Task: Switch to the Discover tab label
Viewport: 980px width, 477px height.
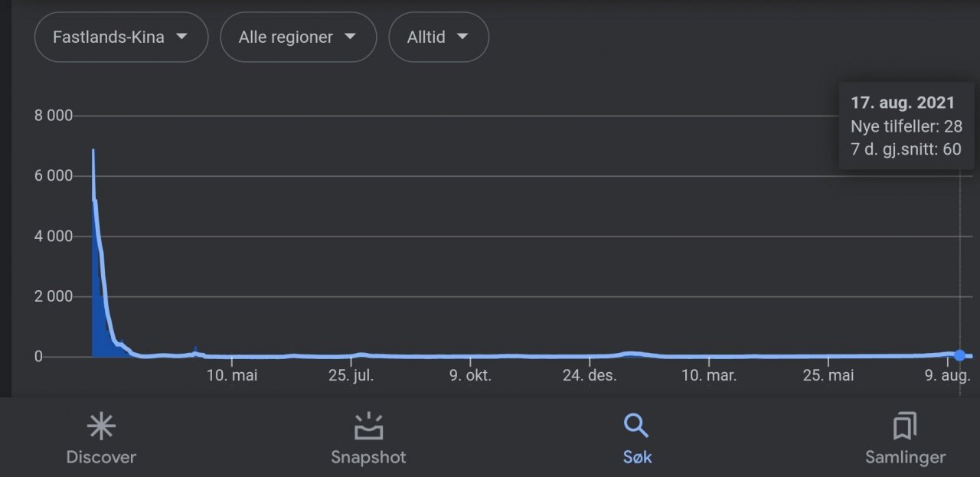Action: pos(101,458)
